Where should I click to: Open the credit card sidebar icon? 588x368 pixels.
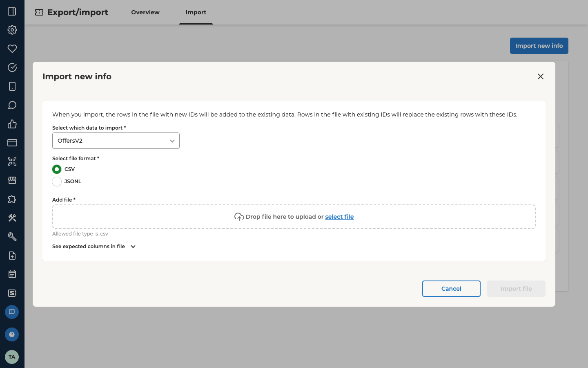pos(12,143)
